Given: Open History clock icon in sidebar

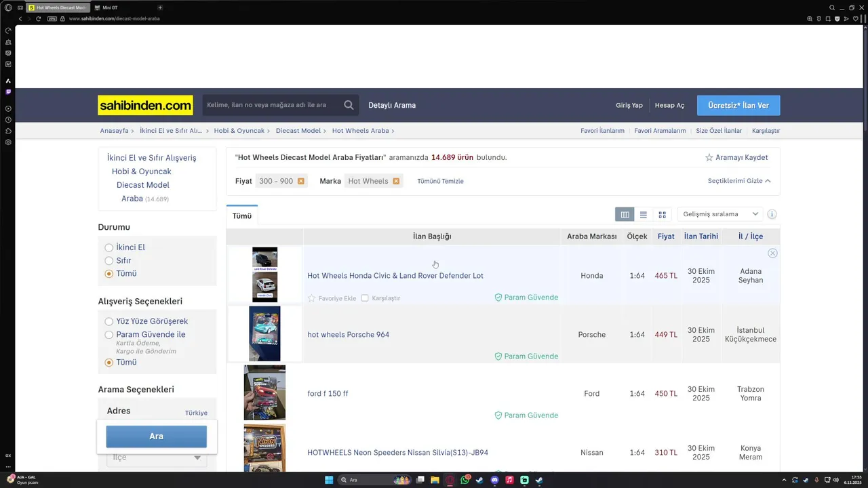Looking at the screenshot, I should coord(8,120).
